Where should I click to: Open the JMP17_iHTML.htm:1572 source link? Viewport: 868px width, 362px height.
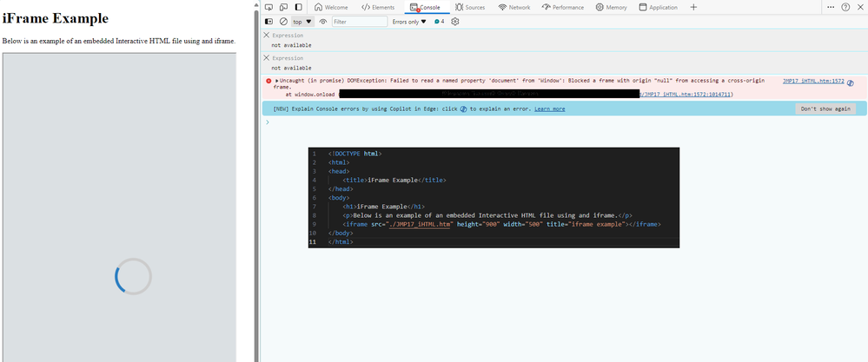click(813, 82)
